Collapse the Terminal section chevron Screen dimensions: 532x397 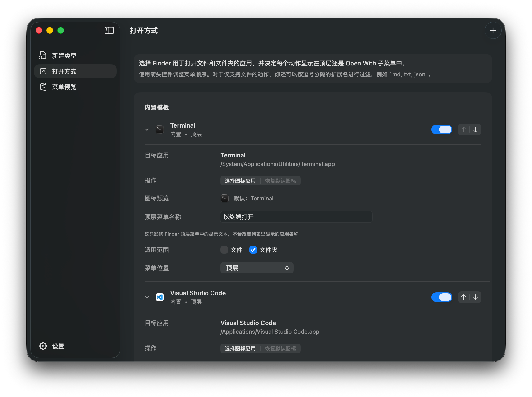pyautogui.click(x=147, y=129)
